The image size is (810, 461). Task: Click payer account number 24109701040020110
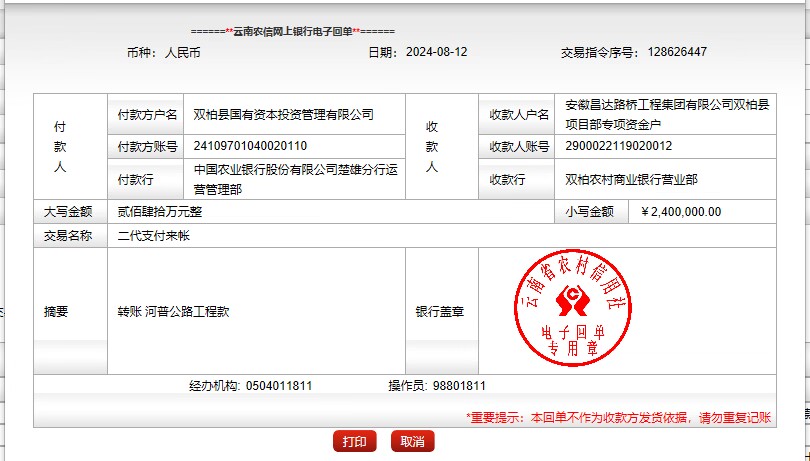click(x=250, y=146)
